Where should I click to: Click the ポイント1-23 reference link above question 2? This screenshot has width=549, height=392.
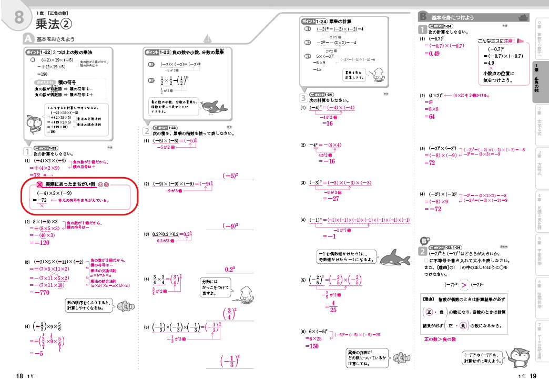(165, 127)
